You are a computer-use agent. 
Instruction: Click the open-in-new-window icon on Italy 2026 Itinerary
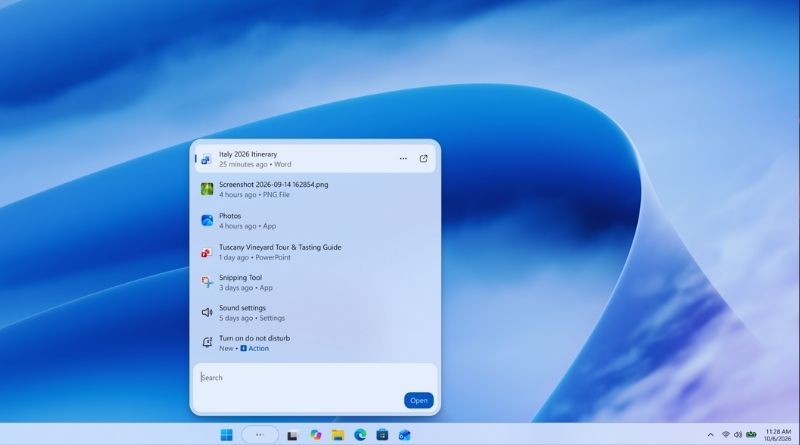pyautogui.click(x=423, y=159)
